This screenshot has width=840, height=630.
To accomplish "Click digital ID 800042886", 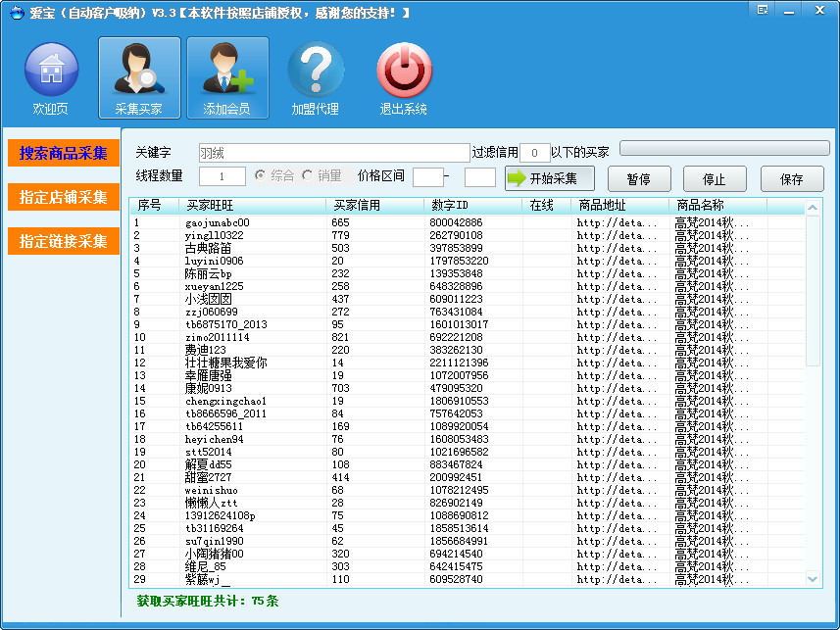I will click(456, 222).
